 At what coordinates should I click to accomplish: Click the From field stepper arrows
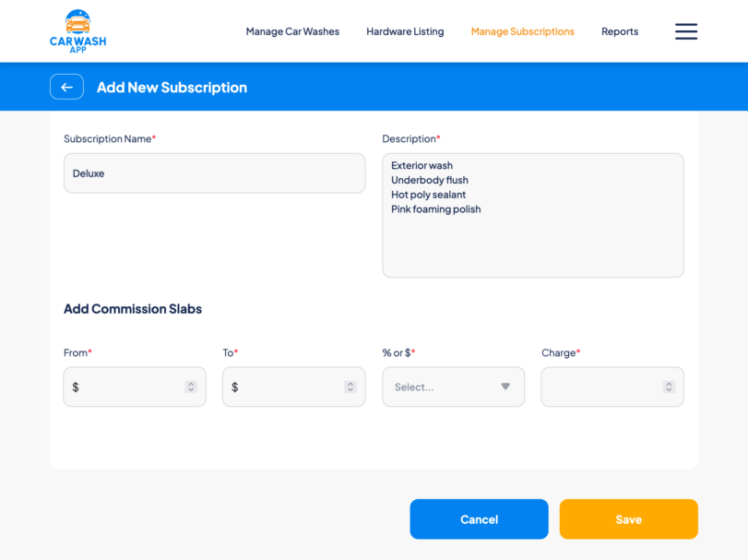[x=191, y=387]
